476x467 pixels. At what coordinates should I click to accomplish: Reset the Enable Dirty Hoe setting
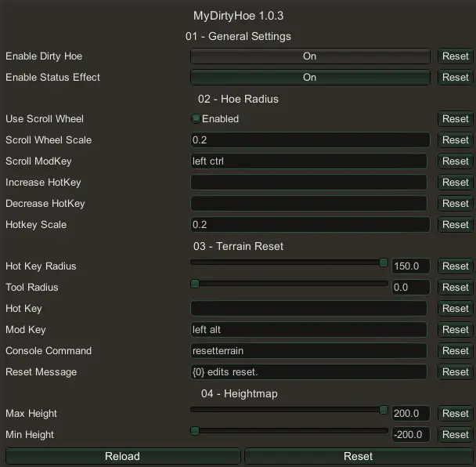click(455, 56)
